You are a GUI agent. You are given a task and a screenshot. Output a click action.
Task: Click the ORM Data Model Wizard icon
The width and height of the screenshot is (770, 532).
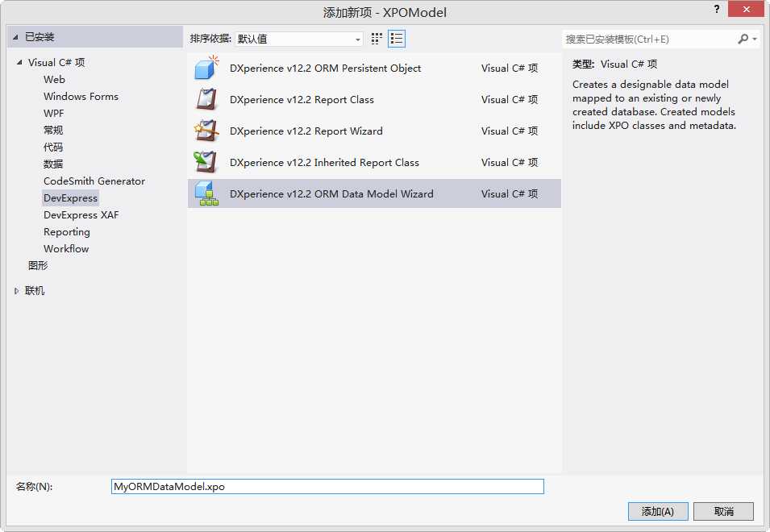pos(206,193)
